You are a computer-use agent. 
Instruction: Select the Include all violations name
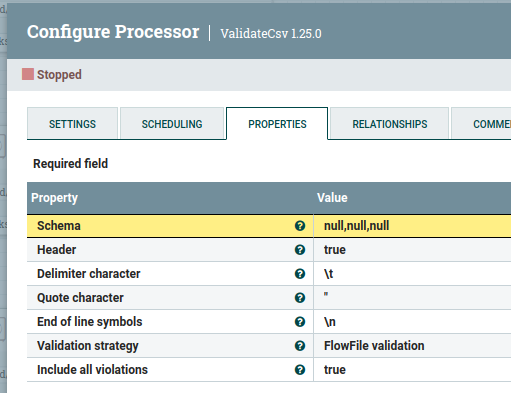(92, 370)
